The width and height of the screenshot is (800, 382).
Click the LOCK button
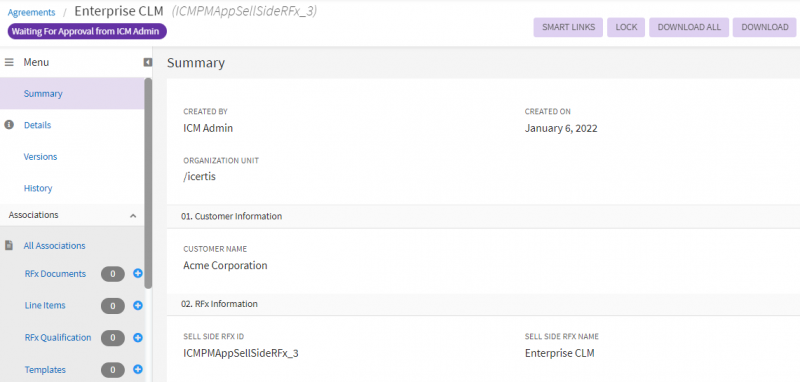626,28
